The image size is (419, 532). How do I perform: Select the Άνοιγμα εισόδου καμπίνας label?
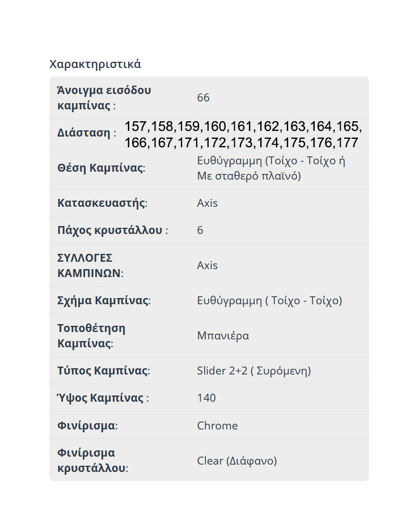pyautogui.click(x=104, y=97)
